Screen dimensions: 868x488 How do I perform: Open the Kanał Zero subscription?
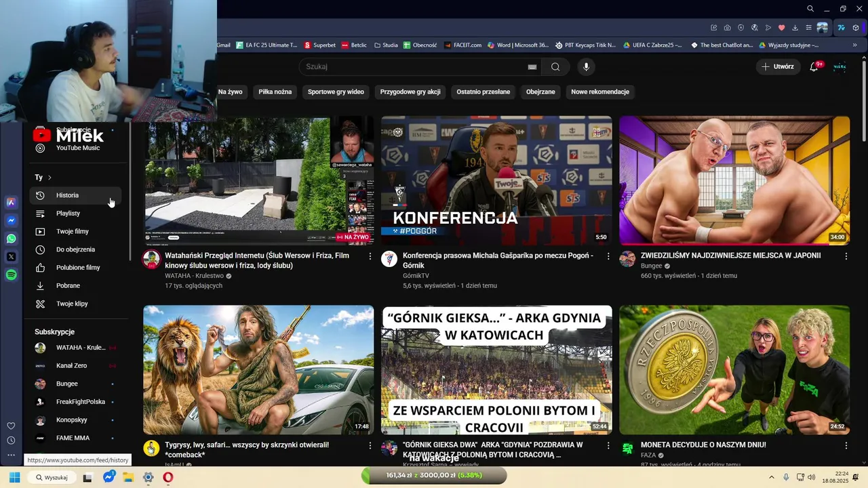pos(75,366)
